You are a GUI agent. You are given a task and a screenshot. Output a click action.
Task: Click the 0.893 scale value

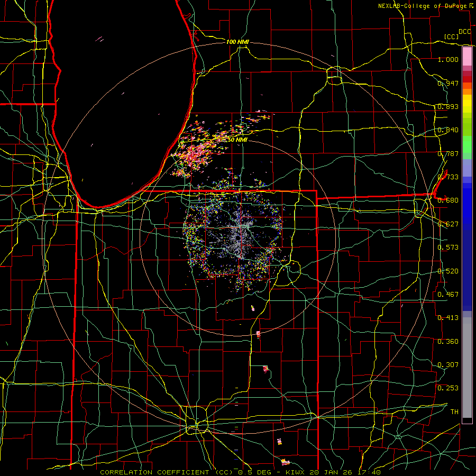448,106
